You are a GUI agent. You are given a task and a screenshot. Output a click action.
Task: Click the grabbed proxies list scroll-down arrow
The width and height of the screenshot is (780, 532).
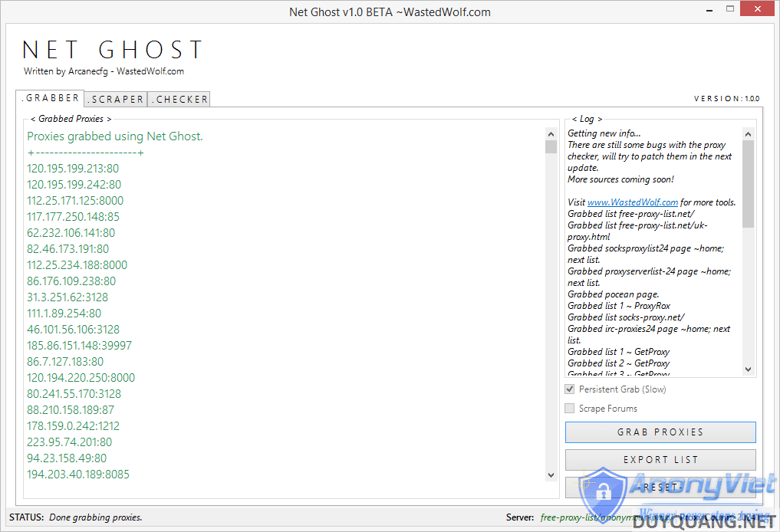(551, 475)
